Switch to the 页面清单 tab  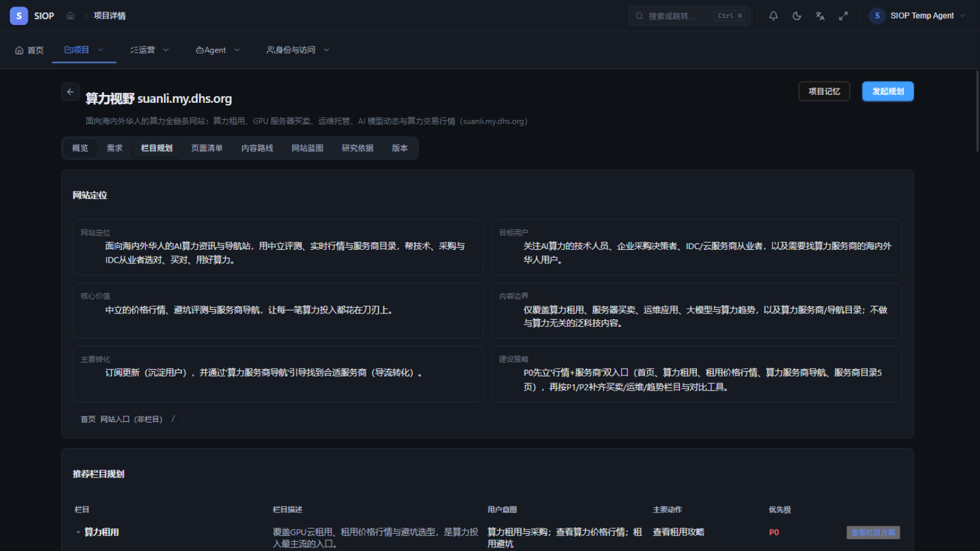click(207, 148)
